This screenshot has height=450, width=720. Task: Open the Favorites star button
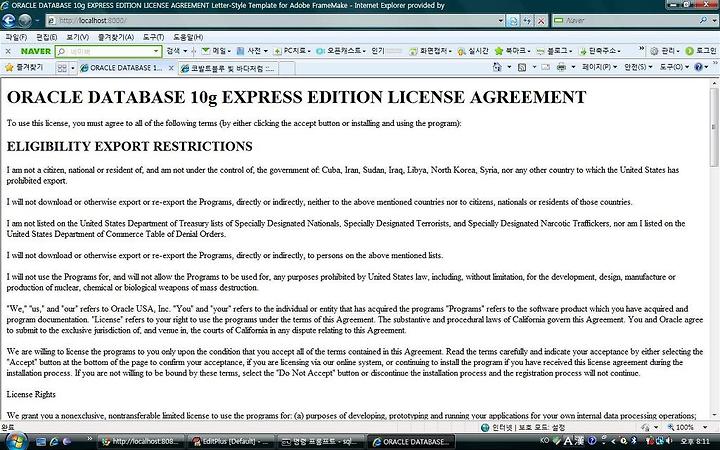click(24, 68)
